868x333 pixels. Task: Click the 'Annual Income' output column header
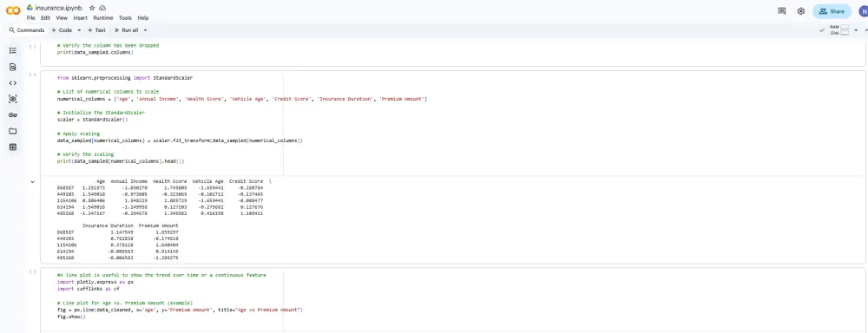point(129,181)
